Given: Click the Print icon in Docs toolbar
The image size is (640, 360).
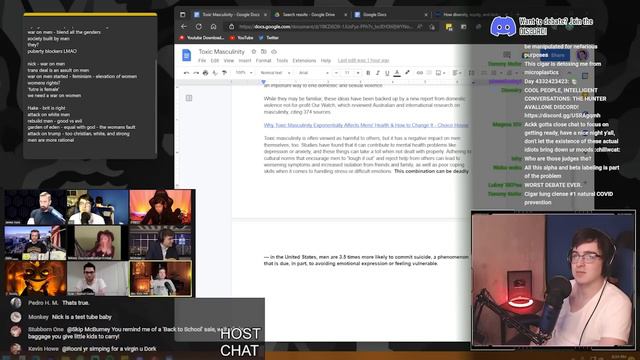Looking at the screenshot, I should point(205,73).
